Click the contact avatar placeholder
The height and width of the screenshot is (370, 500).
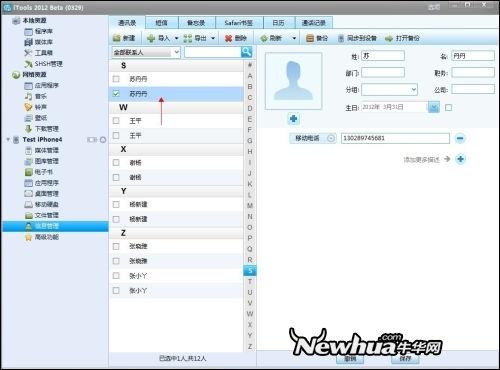pyautogui.click(x=293, y=81)
